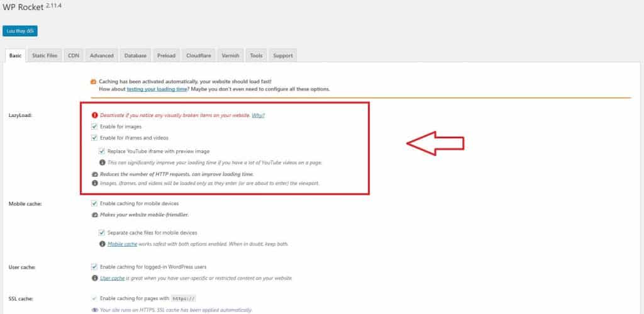Image resolution: width=644 pixels, height=314 pixels.
Task: Click the red warning icon beside Deactivate notice
Action: click(94, 116)
